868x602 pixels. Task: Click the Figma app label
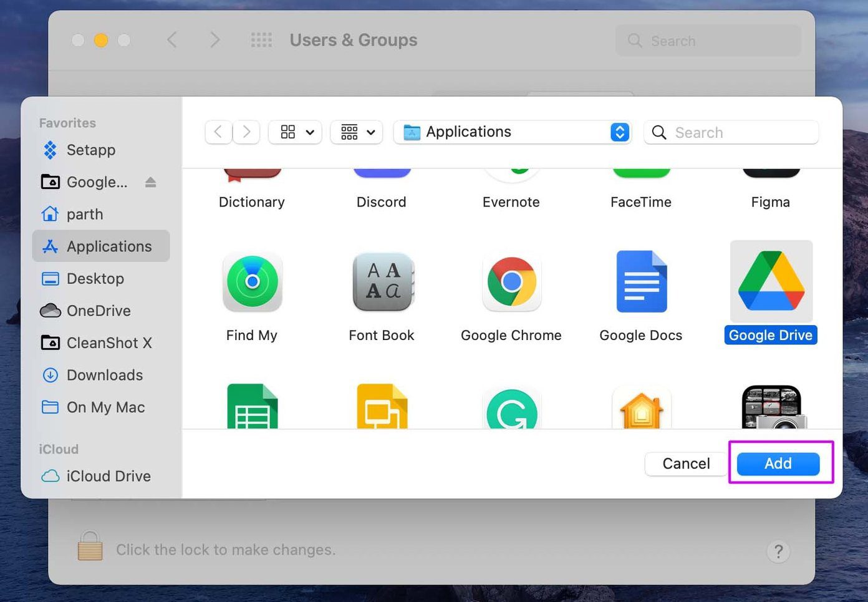tap(771, 202)
